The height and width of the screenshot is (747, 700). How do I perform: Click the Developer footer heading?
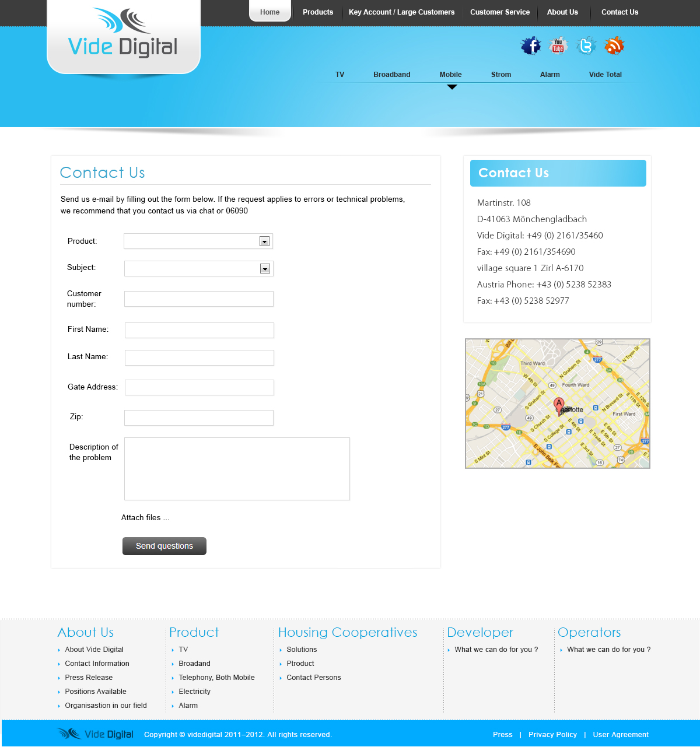click(x=480, y=632)
